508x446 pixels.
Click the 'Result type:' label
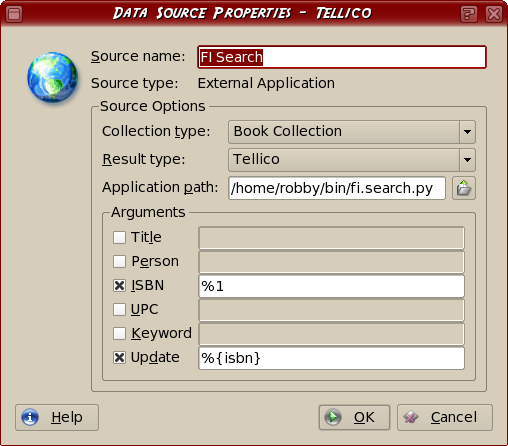tap(144, 159)
